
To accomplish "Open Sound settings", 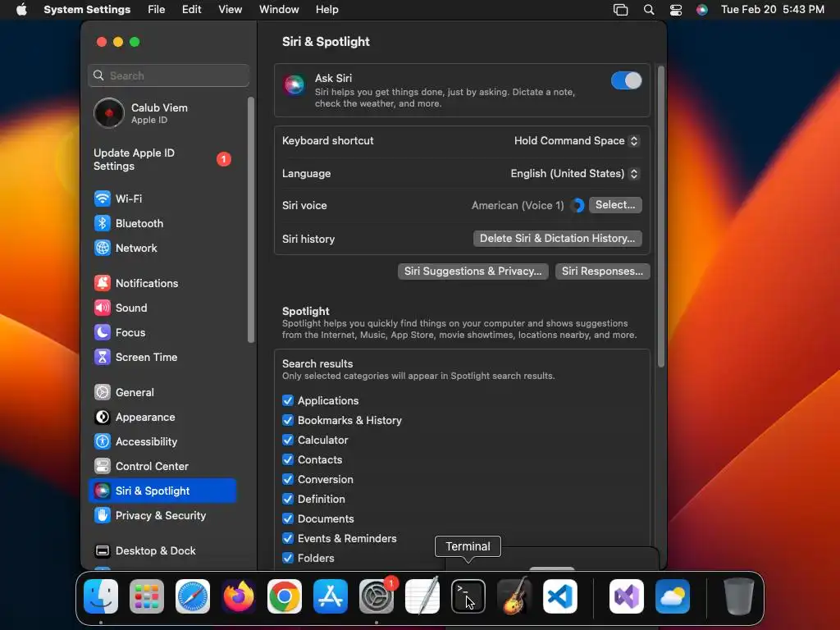I will [x=162, y=308].
